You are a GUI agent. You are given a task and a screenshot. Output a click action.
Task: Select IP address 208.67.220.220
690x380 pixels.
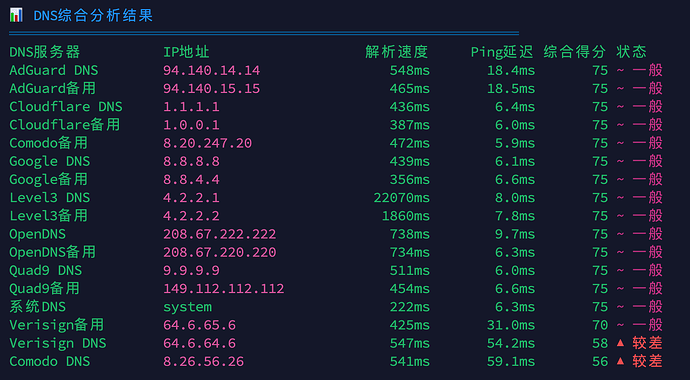tap(220, 252)
